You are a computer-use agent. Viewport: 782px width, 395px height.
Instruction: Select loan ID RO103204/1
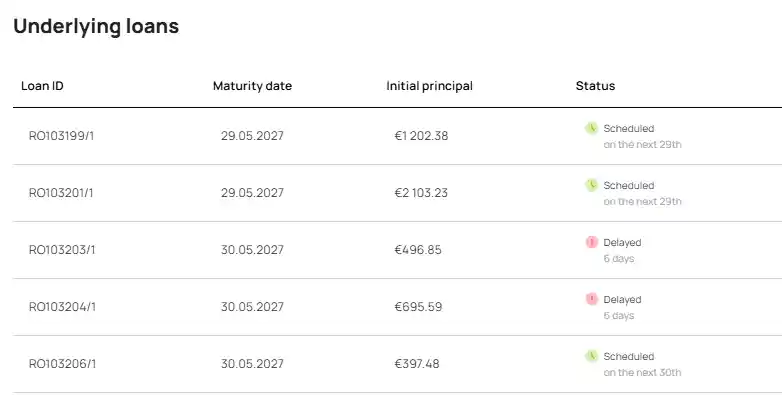62,307
